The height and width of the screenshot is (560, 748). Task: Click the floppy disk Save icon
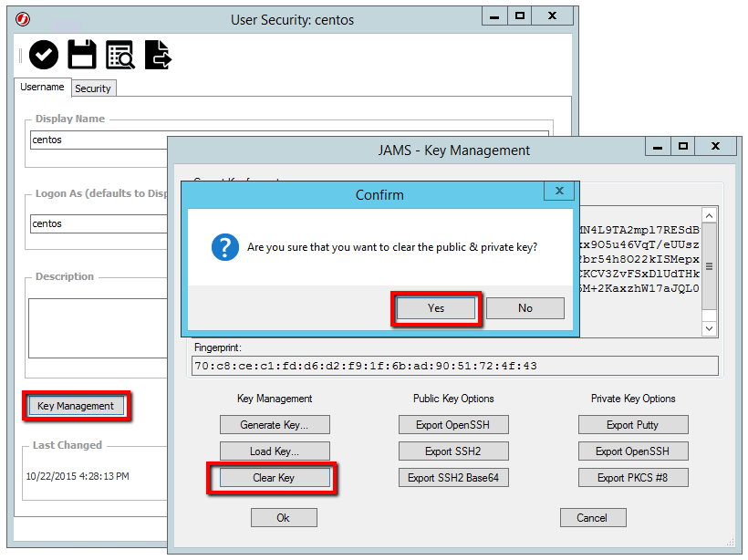[82, 55]
